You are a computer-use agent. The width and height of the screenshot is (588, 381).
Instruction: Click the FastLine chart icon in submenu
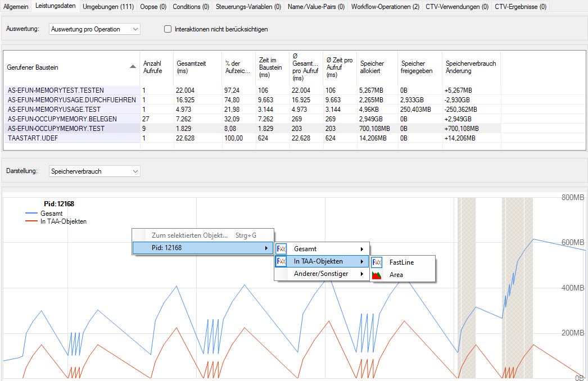(377, 262)
